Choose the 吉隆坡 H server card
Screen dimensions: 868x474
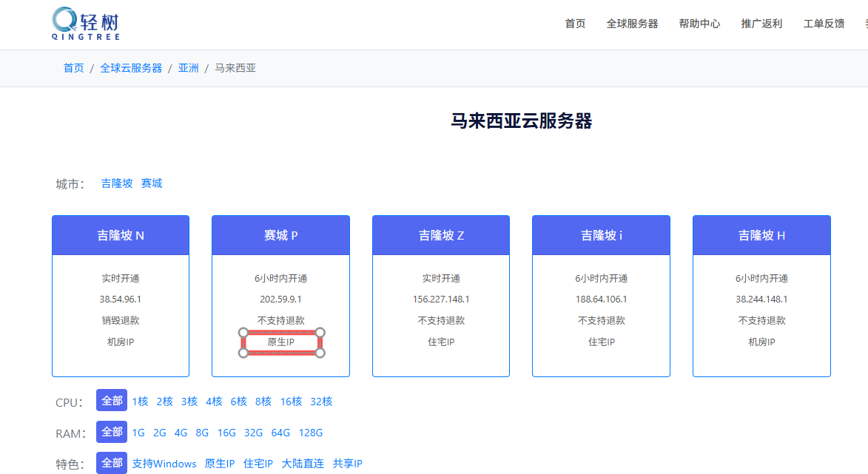click(761, 235)
